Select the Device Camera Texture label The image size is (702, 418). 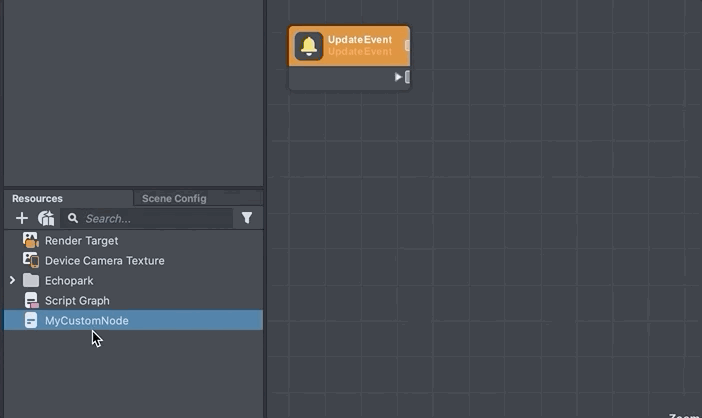pos(104,260)
